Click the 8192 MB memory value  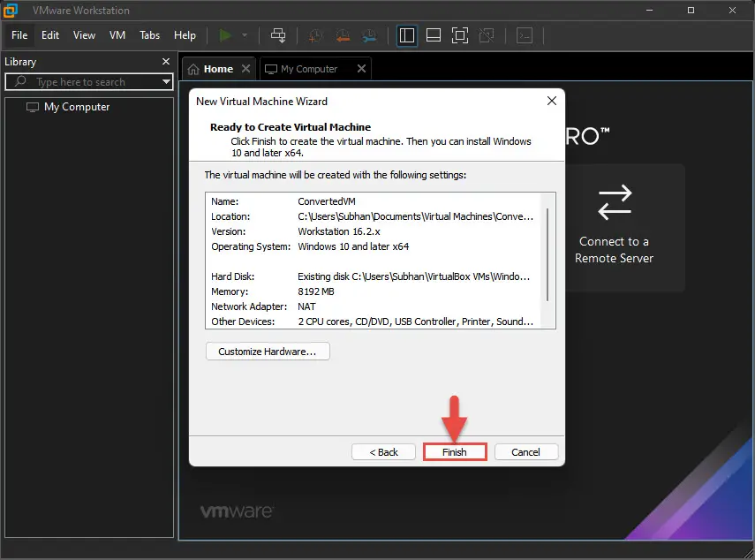(316, 291)
